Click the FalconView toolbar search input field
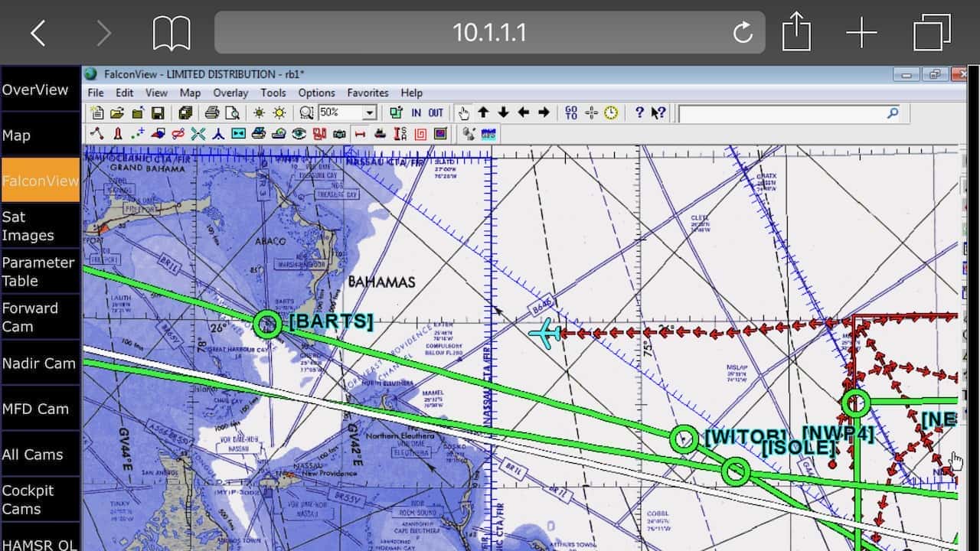 [x=789, y=113]
